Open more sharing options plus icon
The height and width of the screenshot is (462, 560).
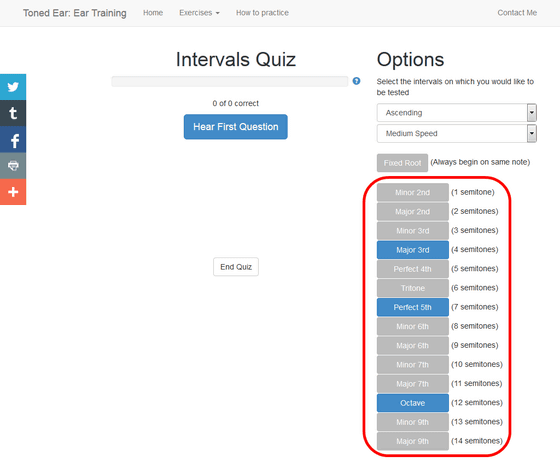click(13, 192)
